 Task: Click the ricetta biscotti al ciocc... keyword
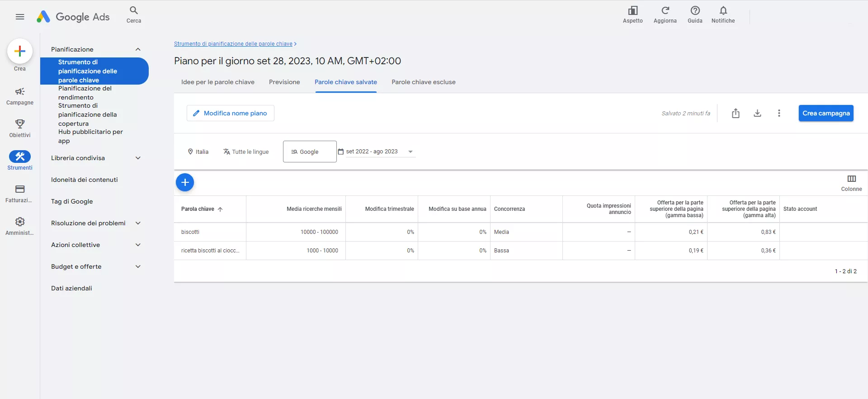[x=210, y=251]
